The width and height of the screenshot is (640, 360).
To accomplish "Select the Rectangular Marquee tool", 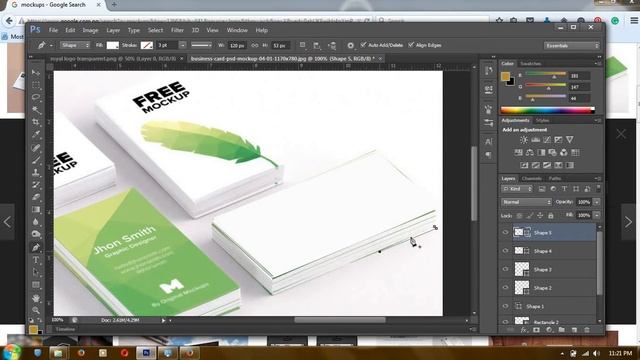I will pos(36,85).
